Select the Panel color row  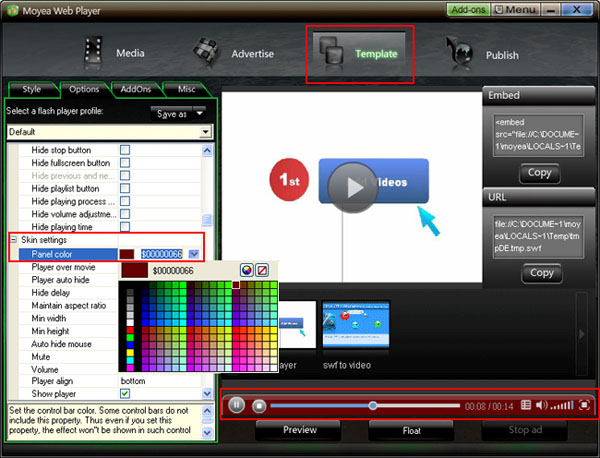(x=109, y=254)
